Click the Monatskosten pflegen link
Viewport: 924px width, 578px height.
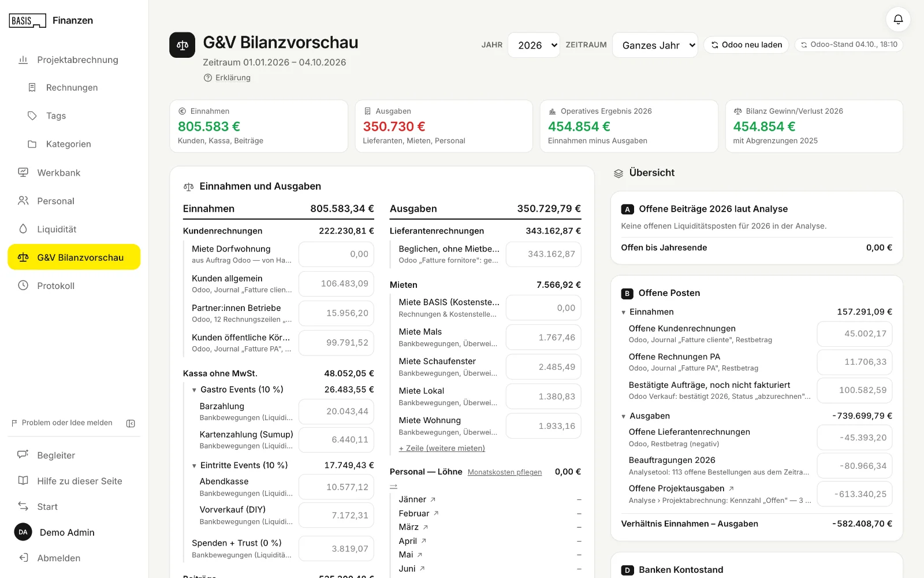click(x=505, y=472)
